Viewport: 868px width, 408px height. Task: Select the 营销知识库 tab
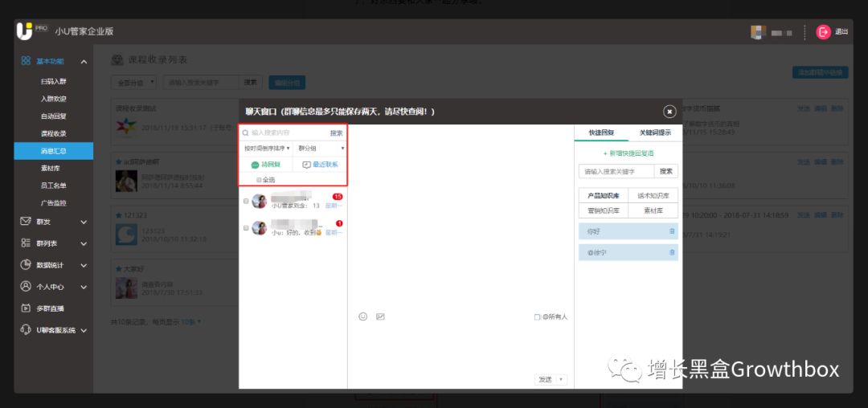point(604,210)
